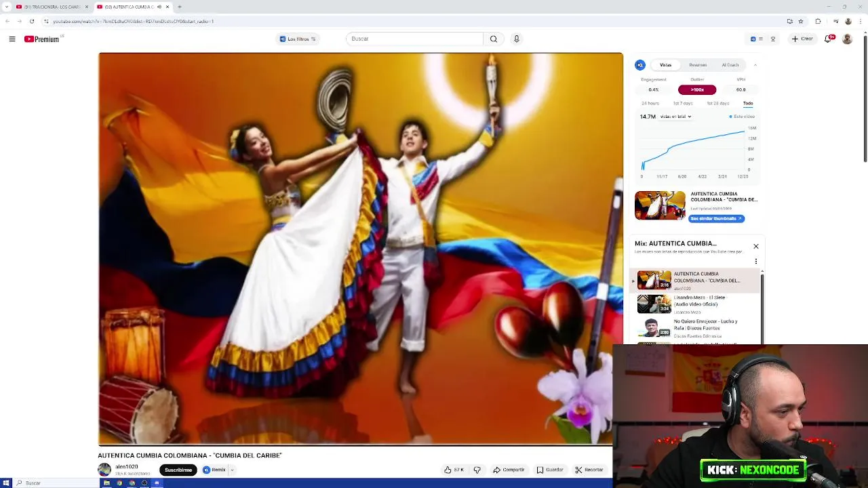Screen dimensions: 868x488
Task: Switch to the Resumen tab
Action: [698, 65]
